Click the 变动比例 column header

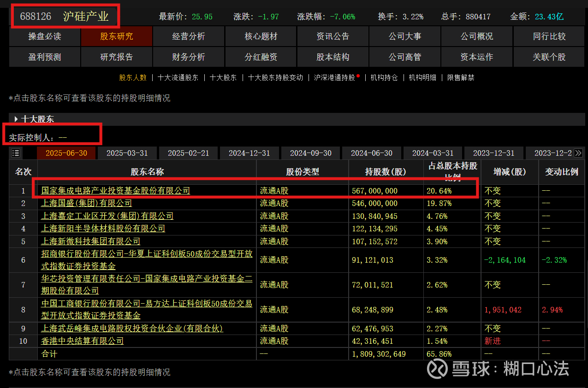[562, 172]
